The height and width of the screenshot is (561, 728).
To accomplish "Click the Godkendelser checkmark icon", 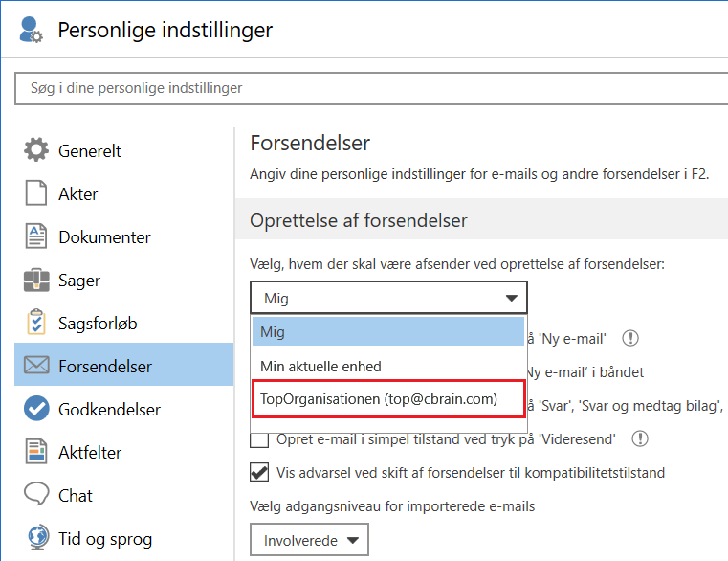I will coord(36,409).
